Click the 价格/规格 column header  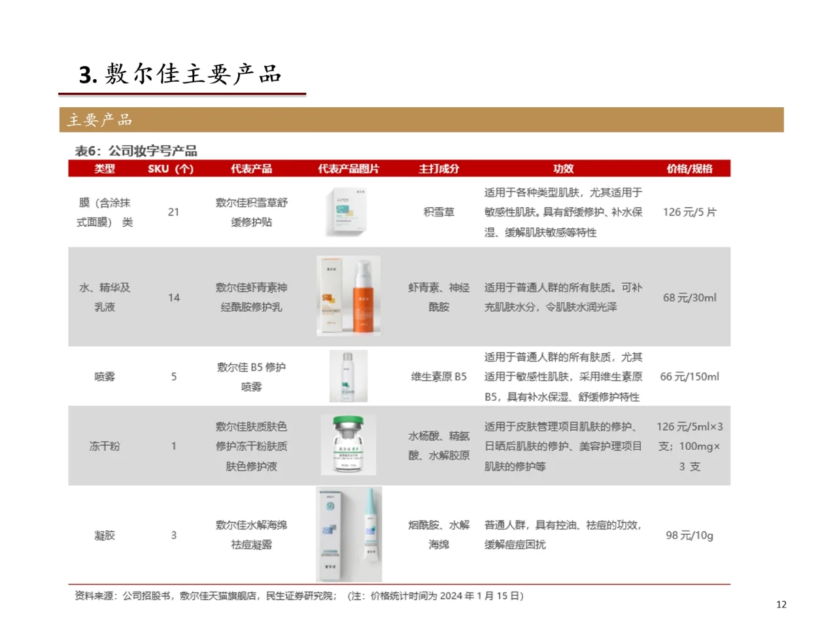click(690, 168)
